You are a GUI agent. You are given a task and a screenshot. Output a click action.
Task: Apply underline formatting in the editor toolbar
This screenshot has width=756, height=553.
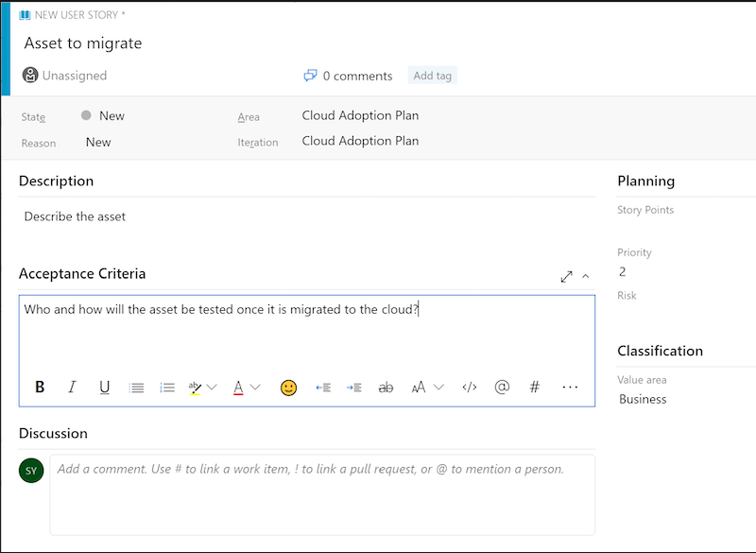pyautogui.click(x=104, y=388)
